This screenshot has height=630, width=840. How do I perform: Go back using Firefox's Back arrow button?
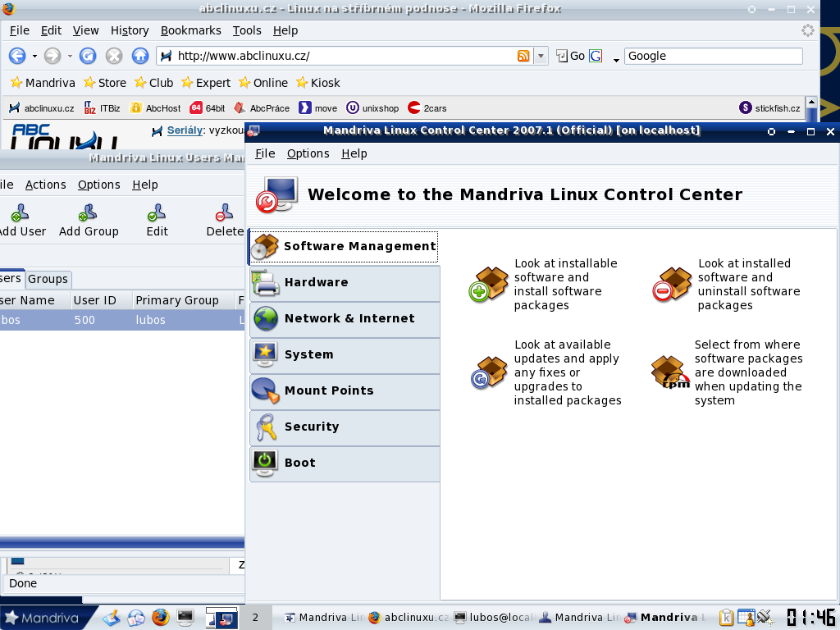coord(17,56)
